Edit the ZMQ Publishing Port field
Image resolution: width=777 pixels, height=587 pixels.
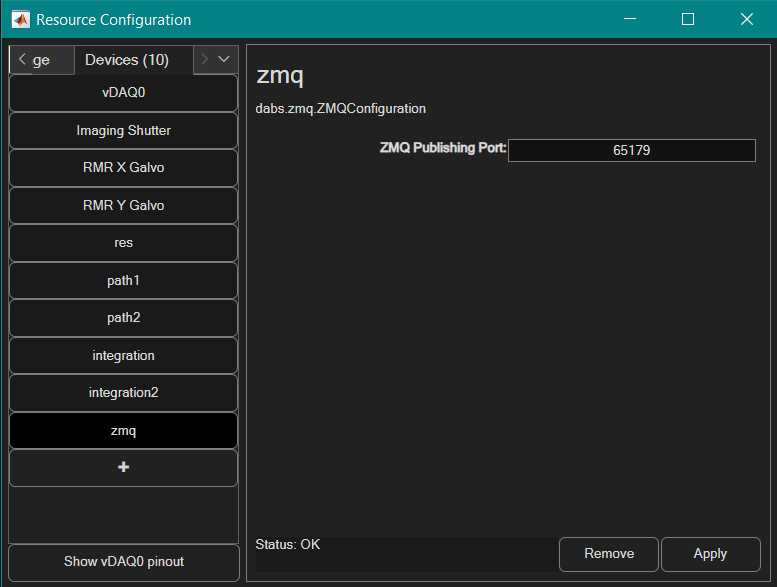632,150
